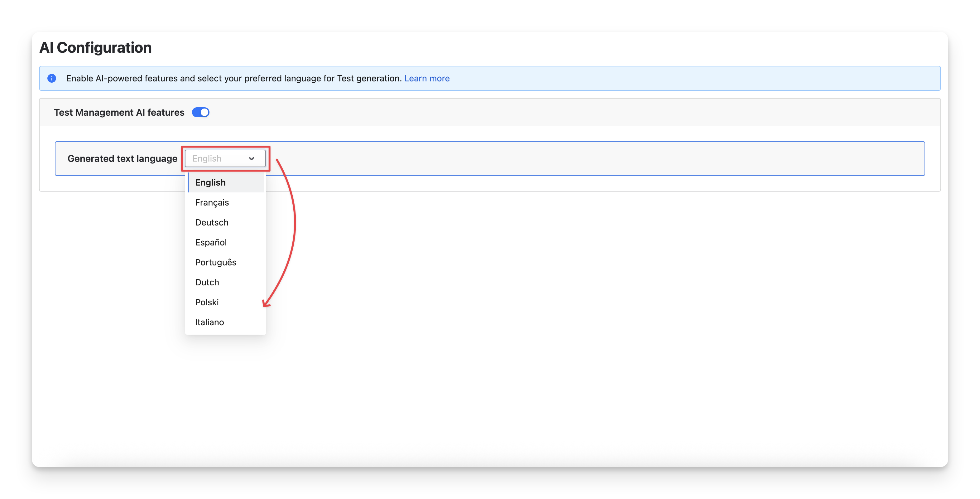Click the AI Configuration heading
This screenshot has width=980, height=499.
95,48
